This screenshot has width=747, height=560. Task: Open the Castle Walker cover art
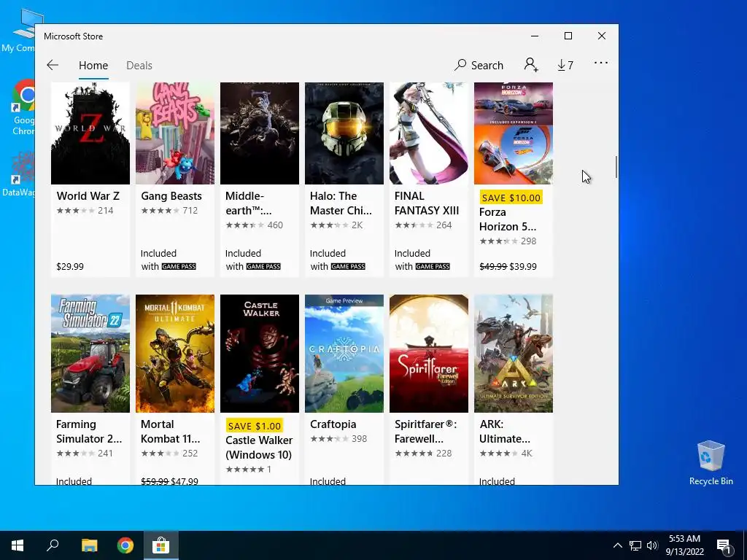[260, 354]
